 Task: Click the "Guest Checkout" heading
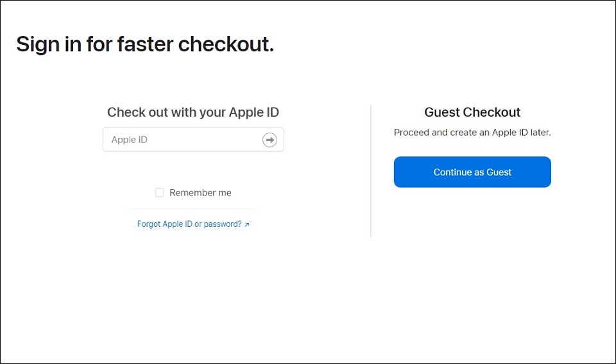[x=472, y=112]
